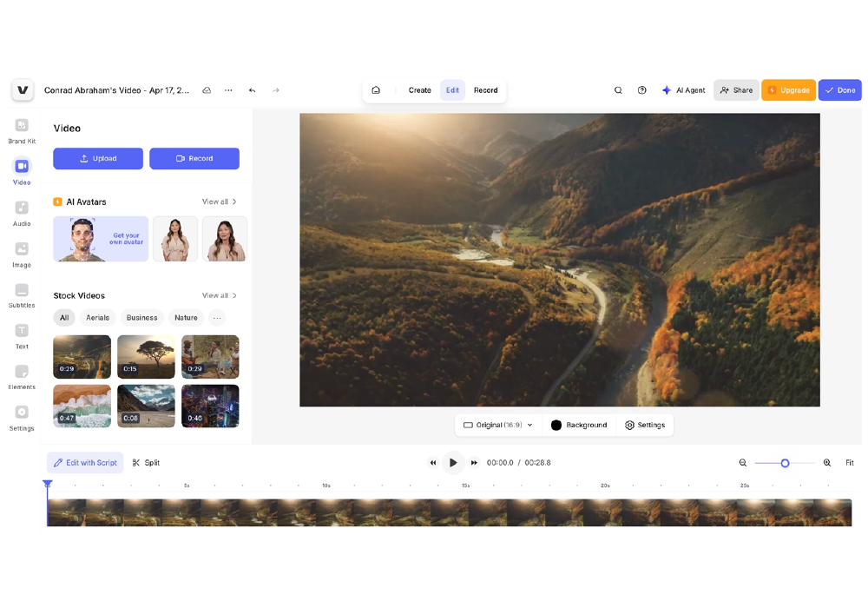Open the Audio panel in sidebar
This screenshot has width=868, height=608.
(x=22, y=212)
